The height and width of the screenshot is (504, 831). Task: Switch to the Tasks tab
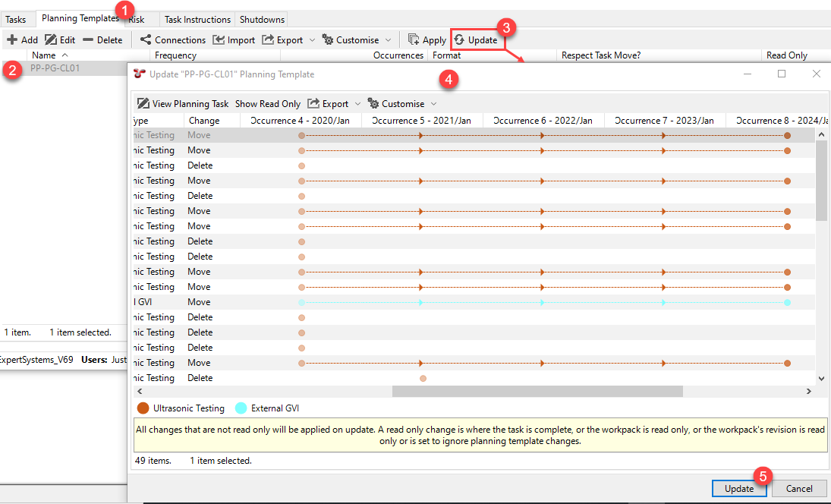tap(16, 20)
